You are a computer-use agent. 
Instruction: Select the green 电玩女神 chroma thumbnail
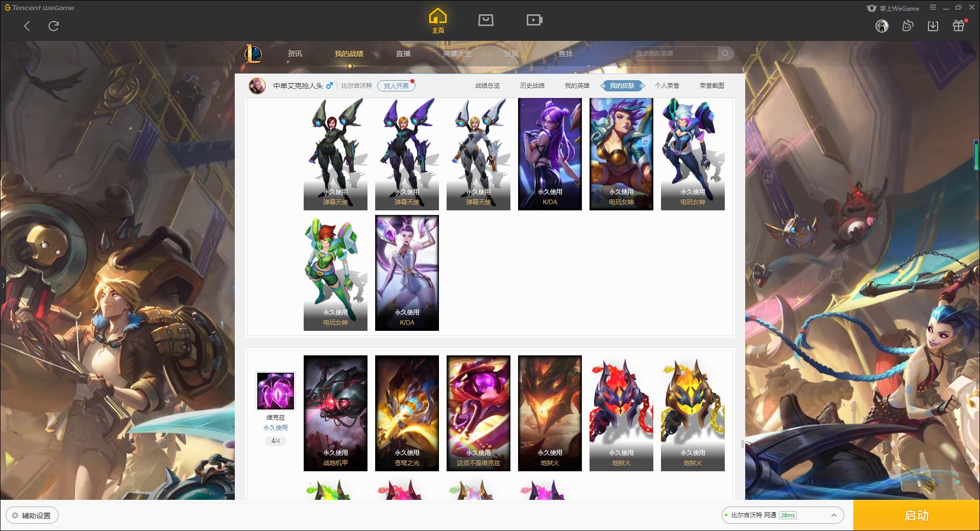tap(335, 273)
